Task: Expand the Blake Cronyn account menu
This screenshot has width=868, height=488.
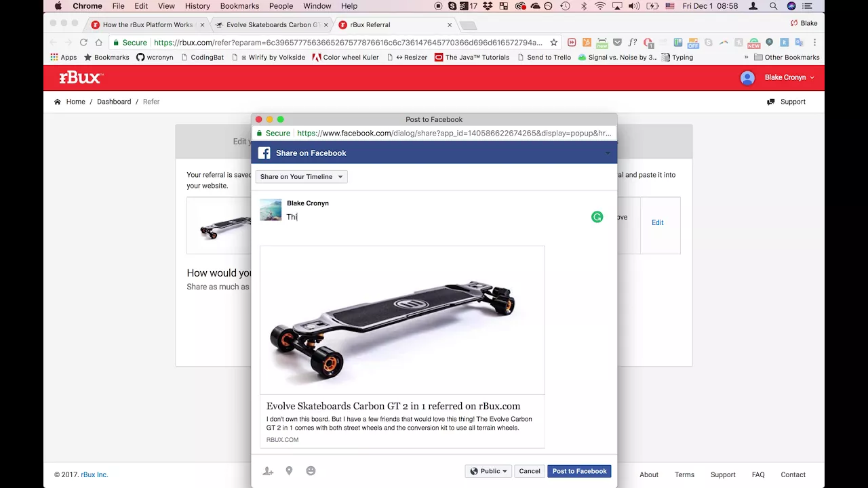Action: pyautogui.click(x=789, y=78)
